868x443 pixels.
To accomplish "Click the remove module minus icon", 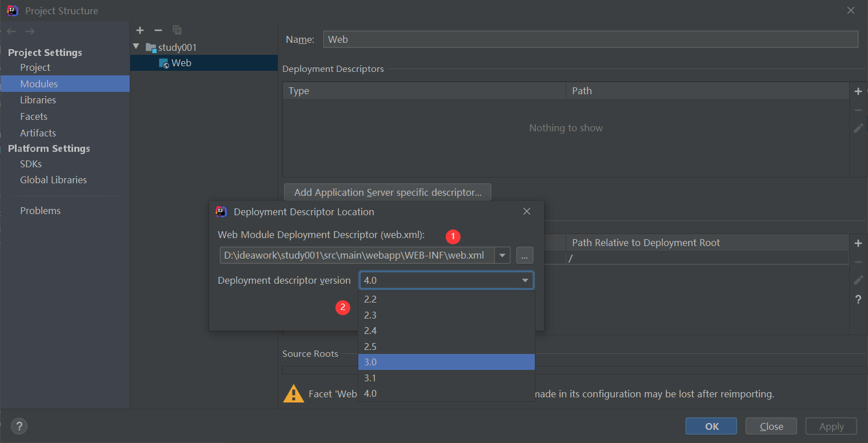I will (158, 30).
